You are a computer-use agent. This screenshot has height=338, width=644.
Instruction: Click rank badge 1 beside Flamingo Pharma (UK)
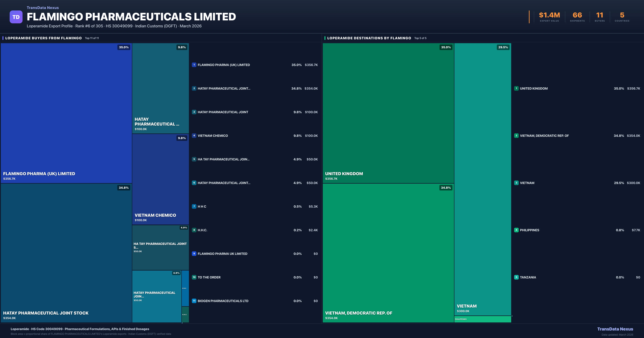[194, 65]
